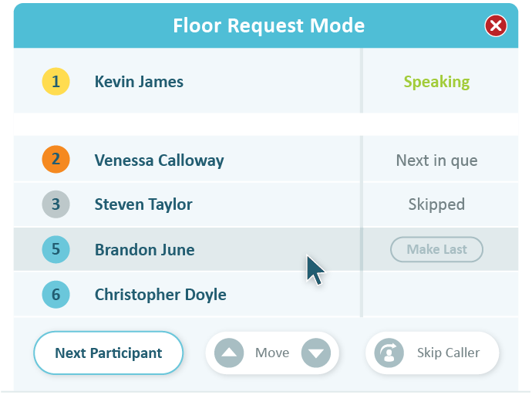Viewport: 532px width, 395px height.
Task: Click the Skipped status for Steven Taylor
Action: click(x=436, y=204)
